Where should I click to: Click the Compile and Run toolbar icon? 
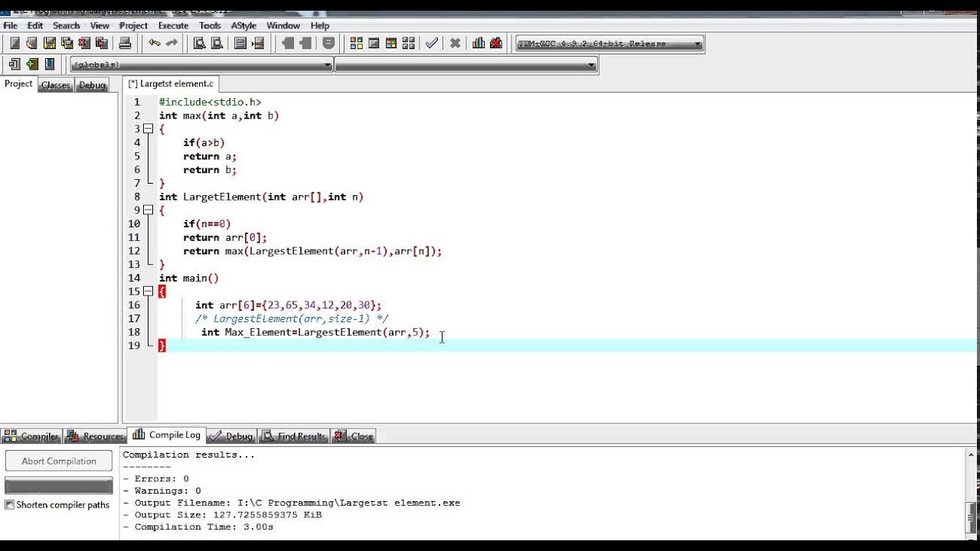coord(391,44)
